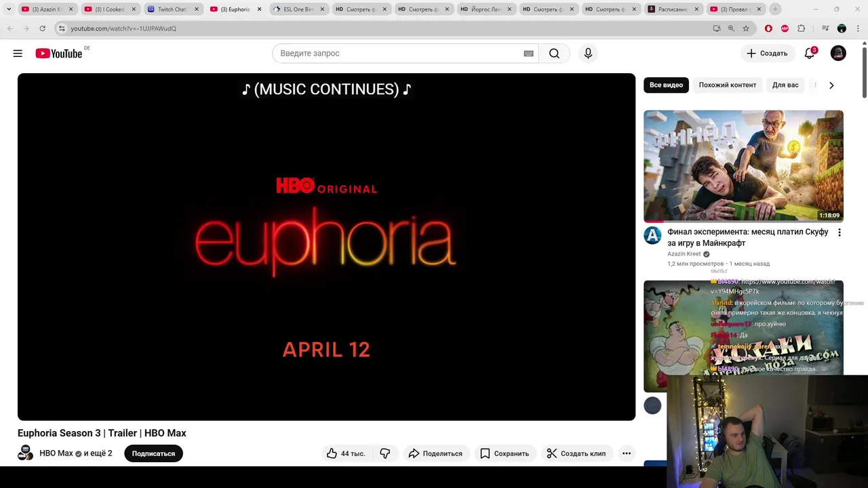This screenshot has width=868, height=488.
Task: Click the 1,2 млн просмотров text
Action: point(695,264)
